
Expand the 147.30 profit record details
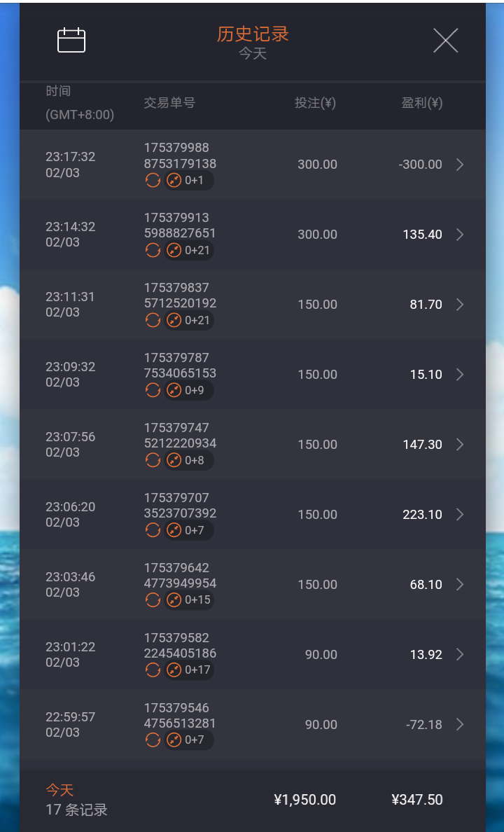[x=460, y=445]
